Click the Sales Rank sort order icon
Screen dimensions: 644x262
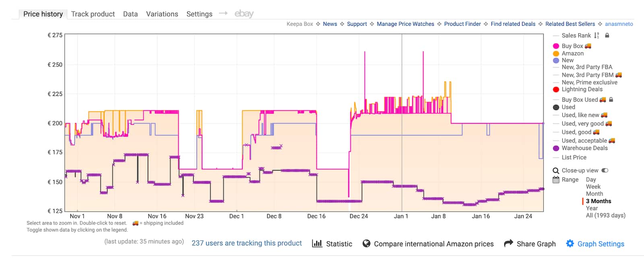tap(597, 35)
